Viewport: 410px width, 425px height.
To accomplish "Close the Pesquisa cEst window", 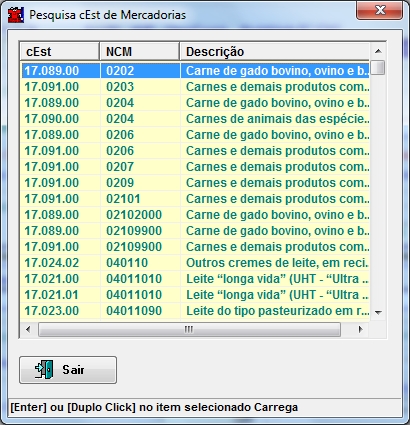I will coord(379,10).
